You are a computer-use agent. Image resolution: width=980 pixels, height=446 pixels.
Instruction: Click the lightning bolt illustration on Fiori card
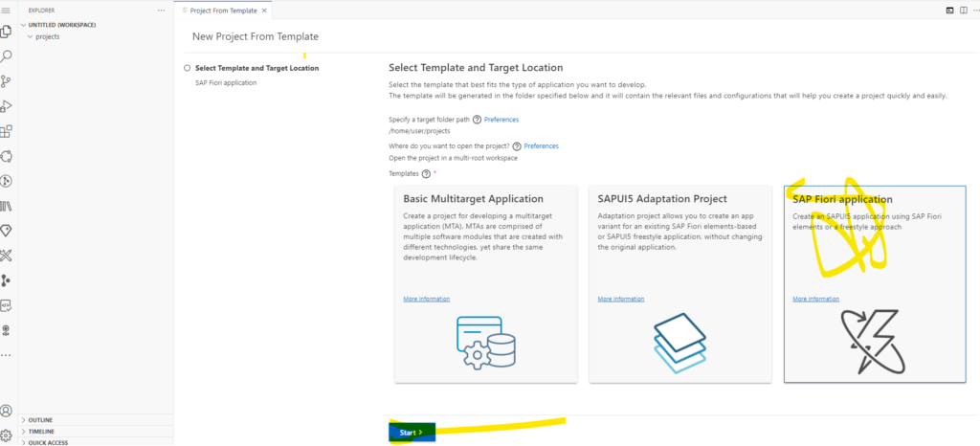pos(871,342)
